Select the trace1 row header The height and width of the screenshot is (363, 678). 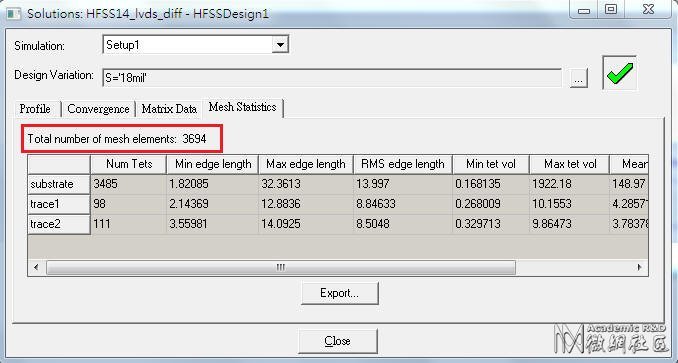tap(59, 204)
